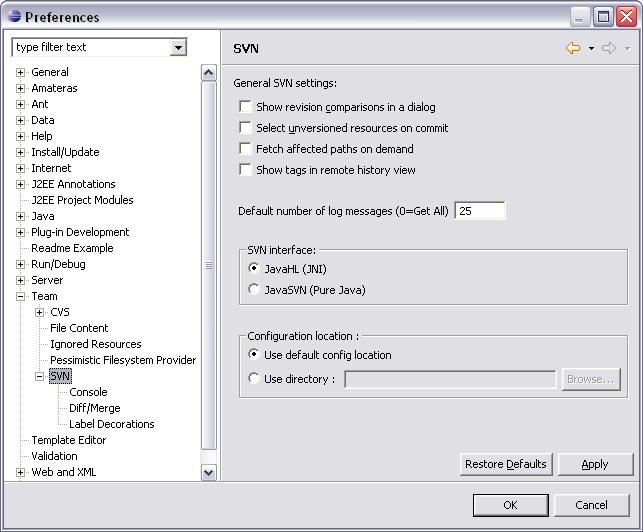The width and height of the screenshot is (643, 532).
Task: Click the tree scrollbar down arrow
Action: 209,472
